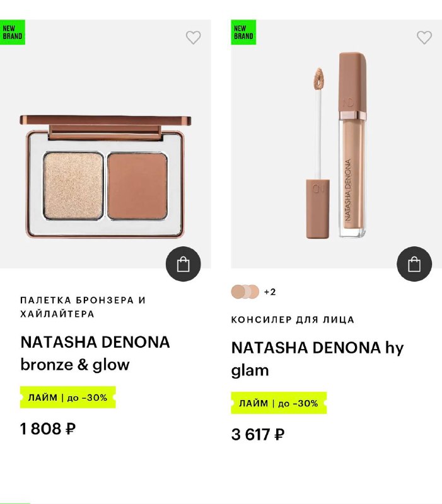The height and width of the screenshot is (504, 442).
Task: Tap the КОНСИЛЕР ДЛЯ ЛИЦА category label
Action: coord(293,319)
